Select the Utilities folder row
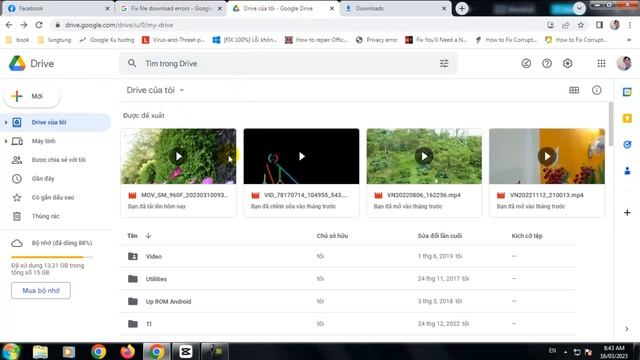640x360 pixels. 348,279
